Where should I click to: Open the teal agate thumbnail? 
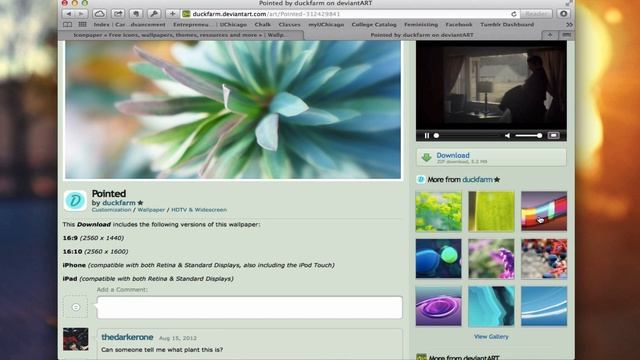click(x=491, y=306)
